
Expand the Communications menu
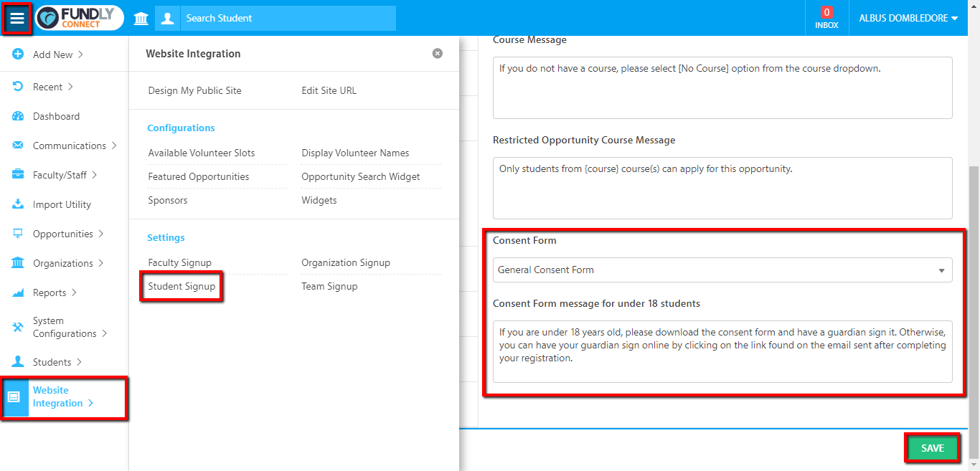tap(75, 146)
